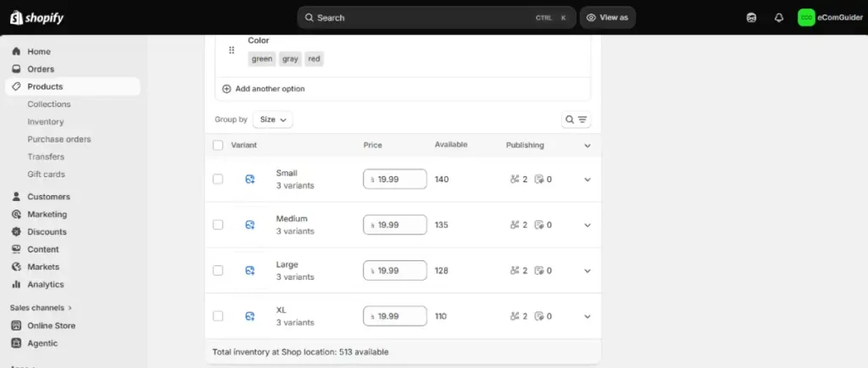Click the Markets globe icon
The image size is (868, 368).
17,267
